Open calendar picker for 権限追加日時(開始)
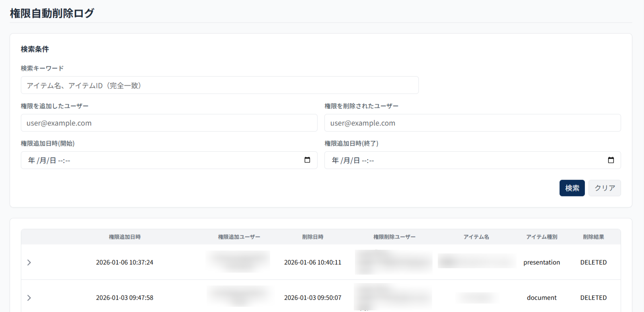This screenshot has height=312, width=644. pos(307,160)
